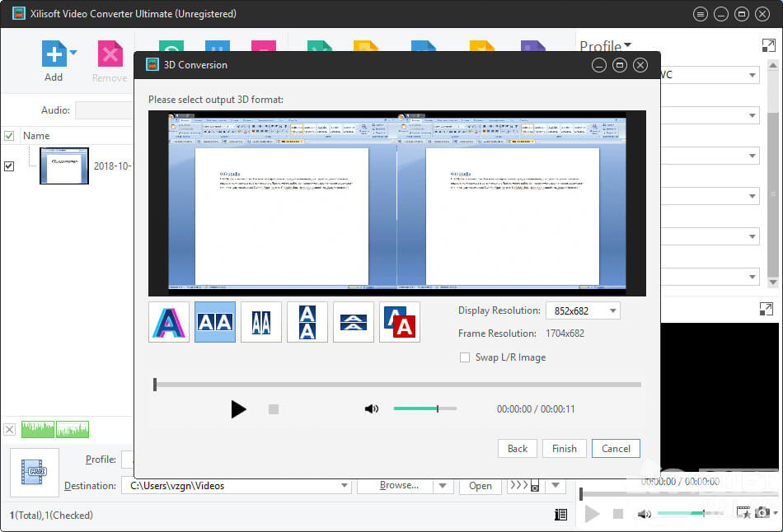Screen dimensions: 783x532
Task: Click the 1(Total),1(Checked) status text
Action: 51,515
